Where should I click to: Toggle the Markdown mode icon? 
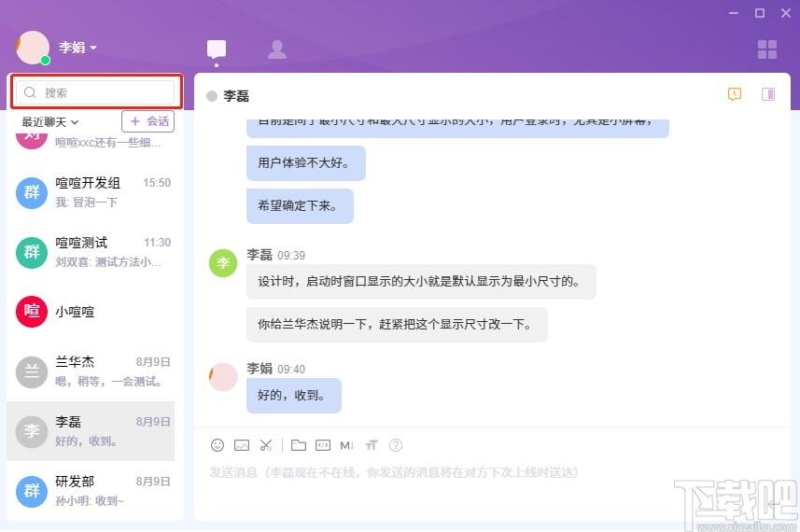tap(347, 445)
